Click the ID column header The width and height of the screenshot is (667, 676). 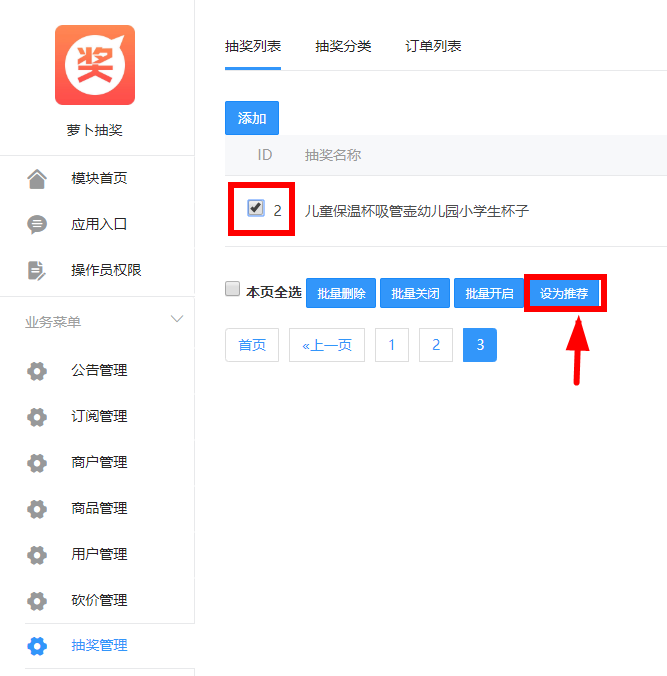tap(264, 155)
